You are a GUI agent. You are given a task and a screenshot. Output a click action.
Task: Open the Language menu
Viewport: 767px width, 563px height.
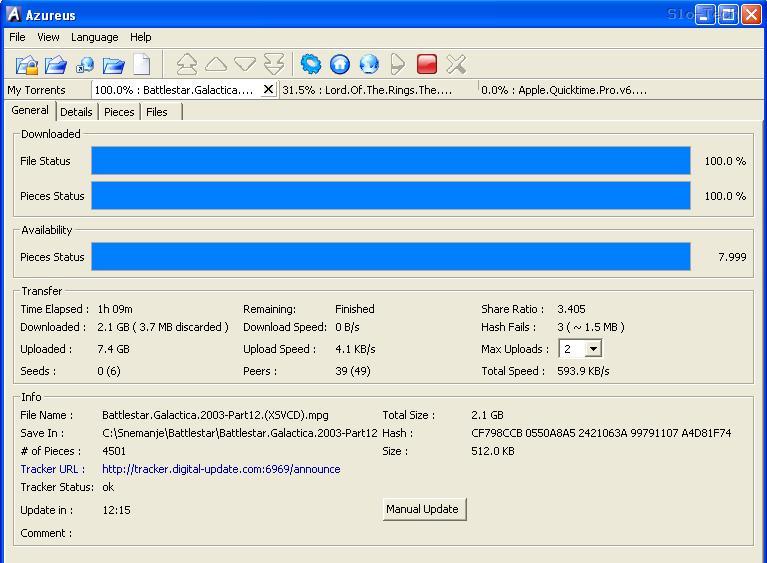[94, 37]
